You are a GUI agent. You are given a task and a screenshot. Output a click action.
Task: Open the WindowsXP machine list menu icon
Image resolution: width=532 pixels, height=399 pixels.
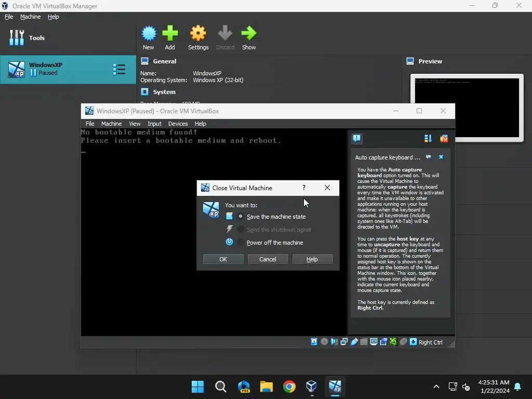[x=119, y=69]
